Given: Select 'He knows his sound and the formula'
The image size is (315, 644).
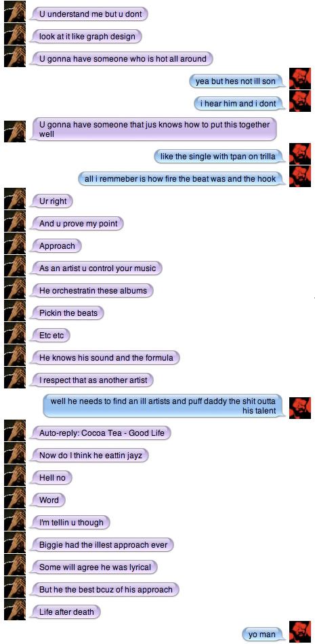Looking at the screenshot, I should click(106, 358).
